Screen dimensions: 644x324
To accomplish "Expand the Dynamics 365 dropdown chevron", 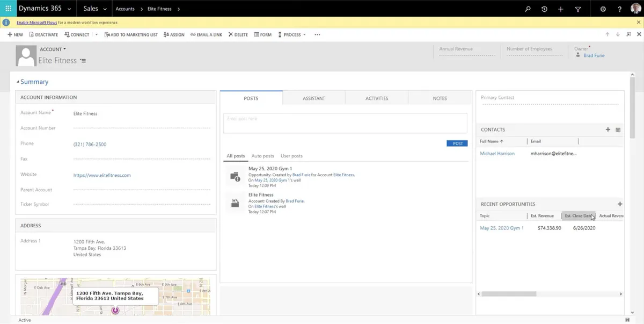I will [69, 9].
